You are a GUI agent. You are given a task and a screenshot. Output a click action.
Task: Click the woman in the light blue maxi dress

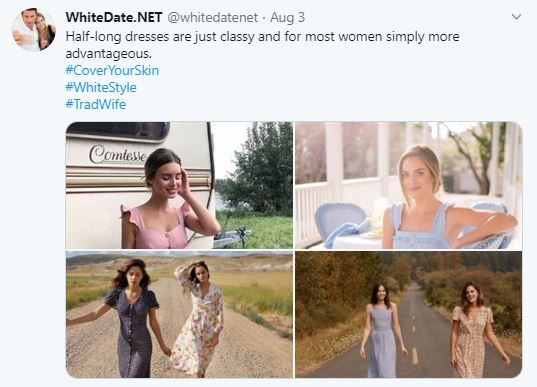click(383, 331)
